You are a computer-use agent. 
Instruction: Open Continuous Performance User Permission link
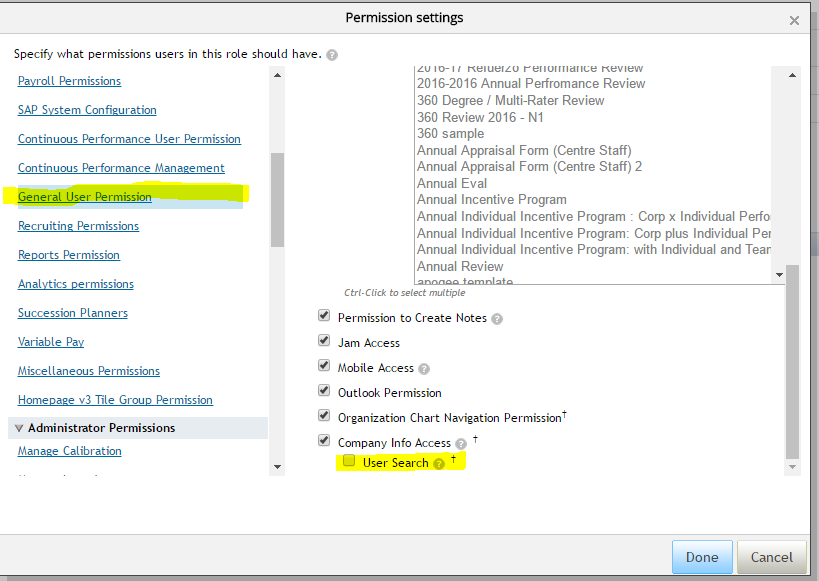tap(129, 139)
